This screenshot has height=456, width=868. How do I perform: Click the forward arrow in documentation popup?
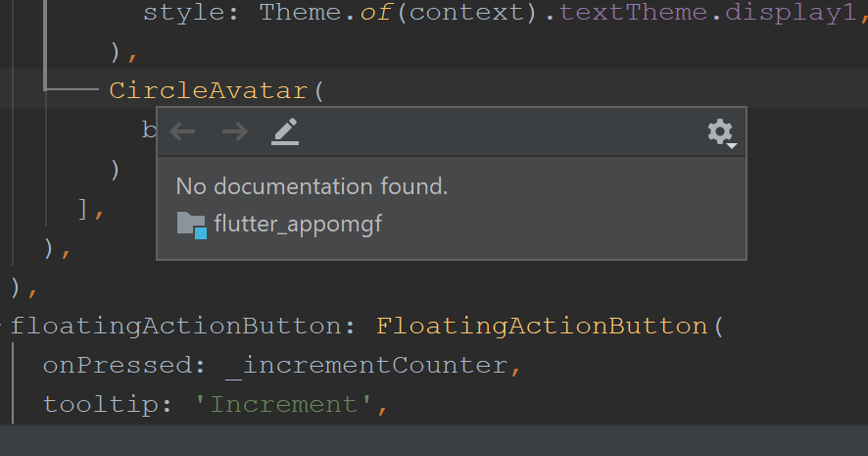pos(234,131)
